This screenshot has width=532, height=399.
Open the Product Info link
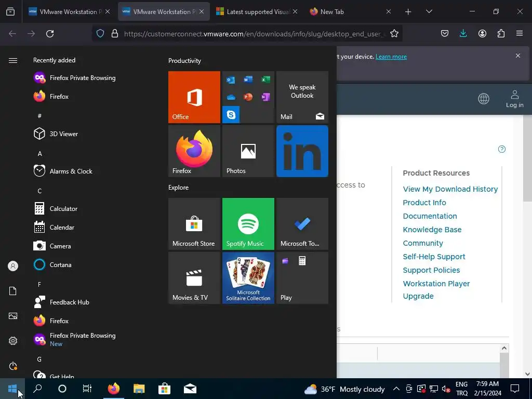coord(424,203)
